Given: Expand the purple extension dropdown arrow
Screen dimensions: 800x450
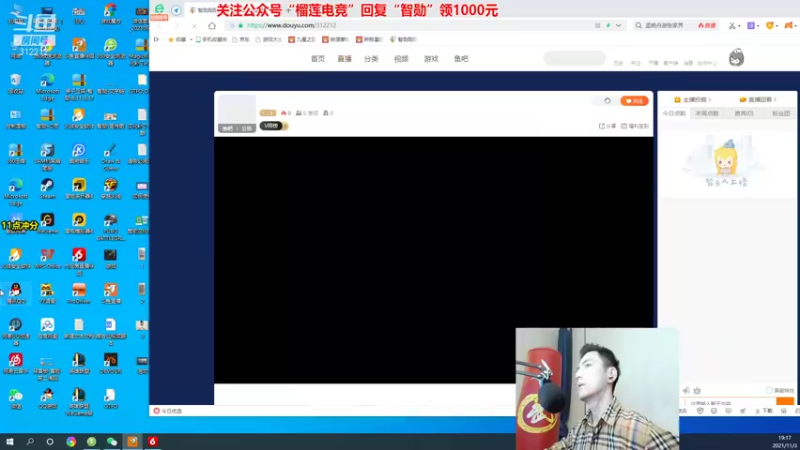Looking at the screenshot, I should tap(758, 26).
